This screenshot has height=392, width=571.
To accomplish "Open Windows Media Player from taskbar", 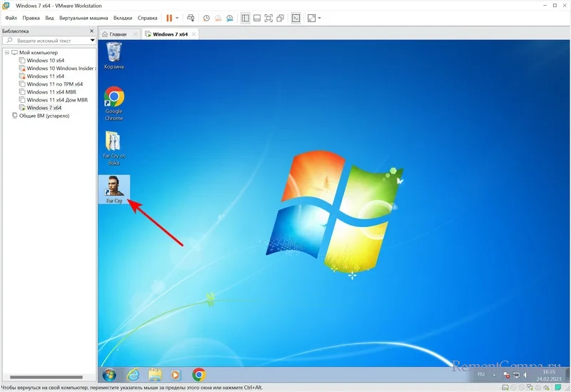I will click(176, 375).
